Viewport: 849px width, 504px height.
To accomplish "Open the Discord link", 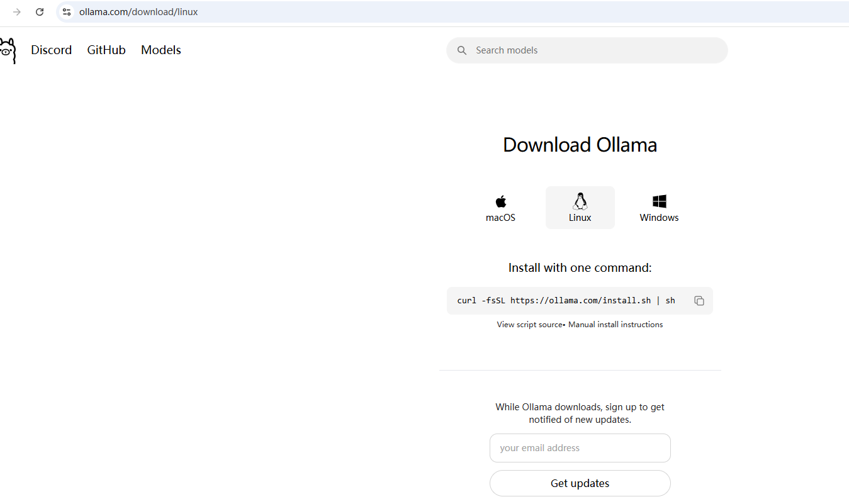I will tap(52, 50).
